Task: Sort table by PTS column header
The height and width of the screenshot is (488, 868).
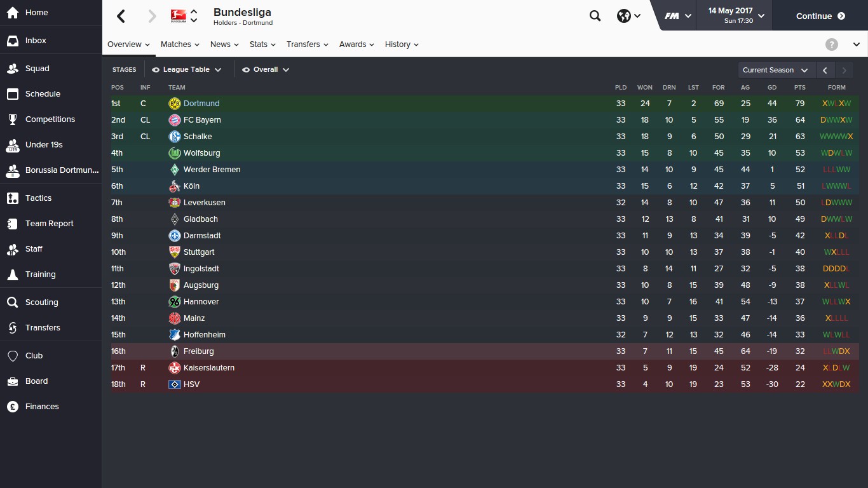Action: pyautogui.click(x=799, y=88)
